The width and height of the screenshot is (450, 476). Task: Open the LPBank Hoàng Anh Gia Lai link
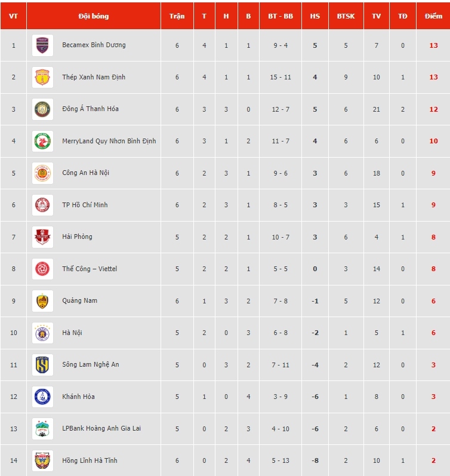coord(101,428)
